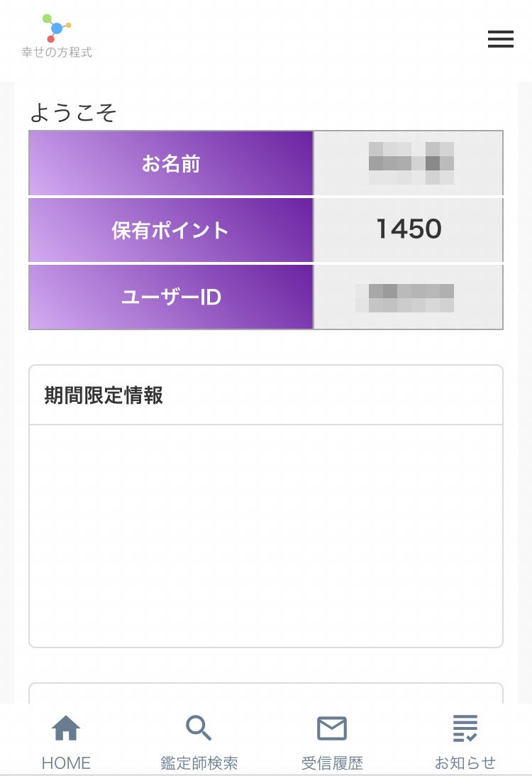Click the 保有ポイント header cell
This screenshot has height=776, width=532.
click(x=171, y=230)
